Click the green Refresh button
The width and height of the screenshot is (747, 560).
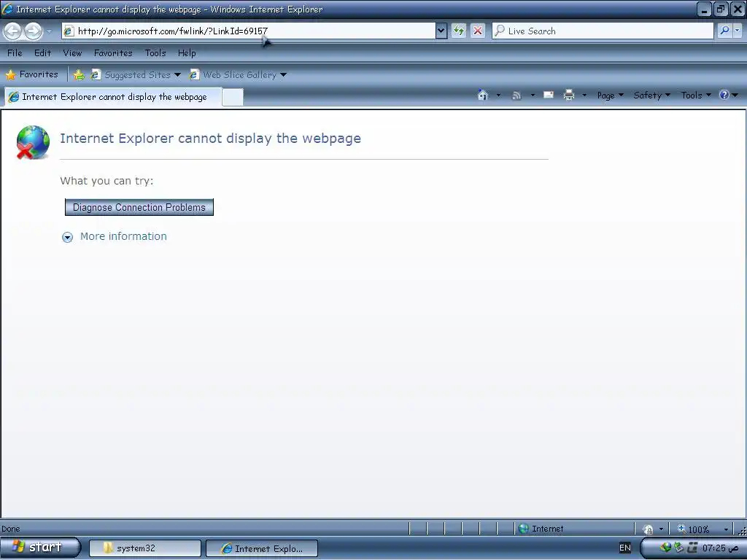pyautogui.click(x=458, y=31)
